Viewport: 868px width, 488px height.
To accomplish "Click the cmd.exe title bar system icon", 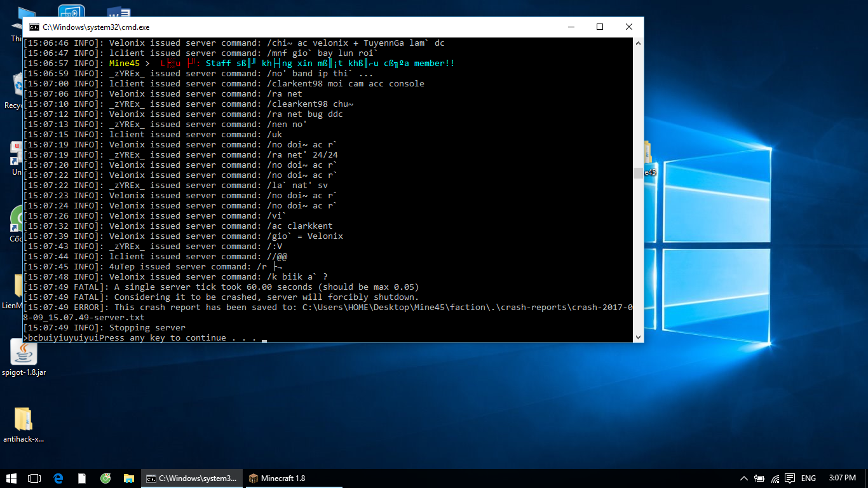I will tap(34, 27).
